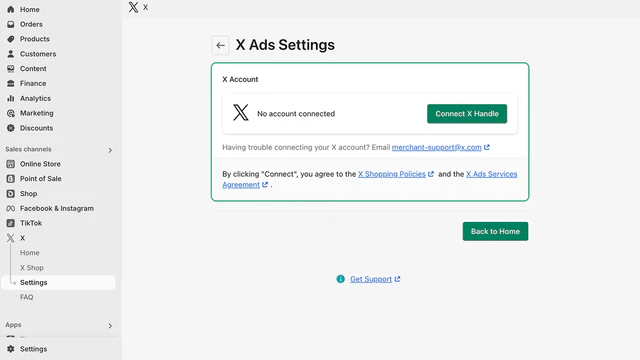
Task: Click the Shop channel icon
Action: (11, 193)
